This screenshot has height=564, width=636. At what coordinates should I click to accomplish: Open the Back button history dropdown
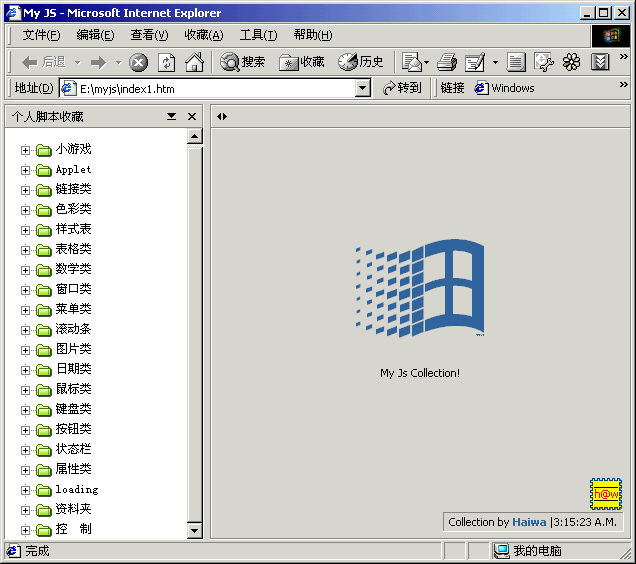pyautogui.click(x=77, y=62)
